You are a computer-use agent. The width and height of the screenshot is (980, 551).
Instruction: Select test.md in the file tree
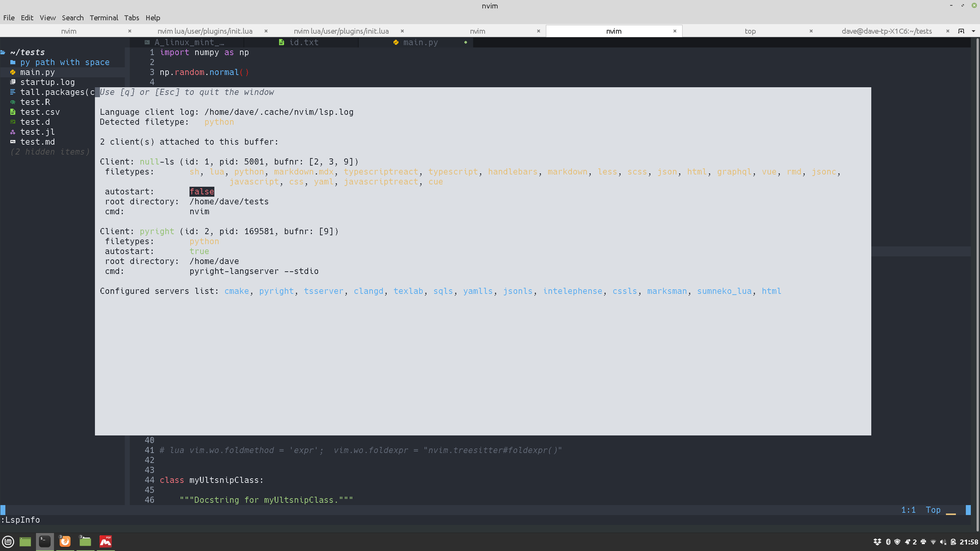pos(38,142)
